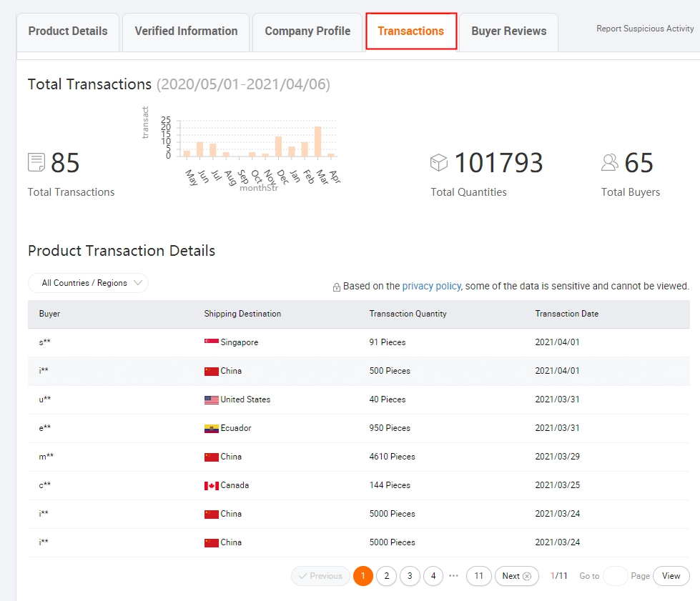Click Transaction Quantity column header
700x601 pixels.
(408, 314)
